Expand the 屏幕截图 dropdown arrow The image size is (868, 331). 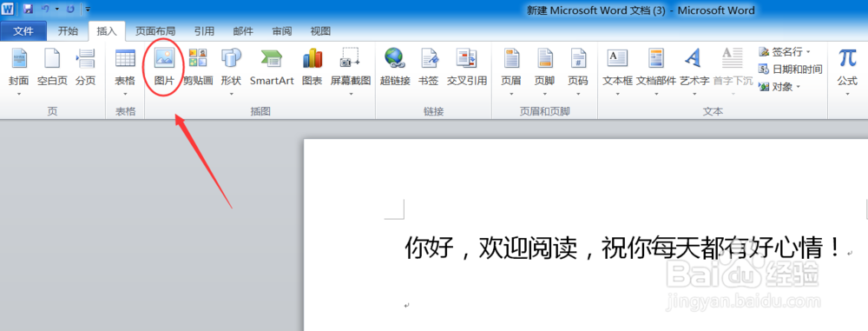coord(351,94)
